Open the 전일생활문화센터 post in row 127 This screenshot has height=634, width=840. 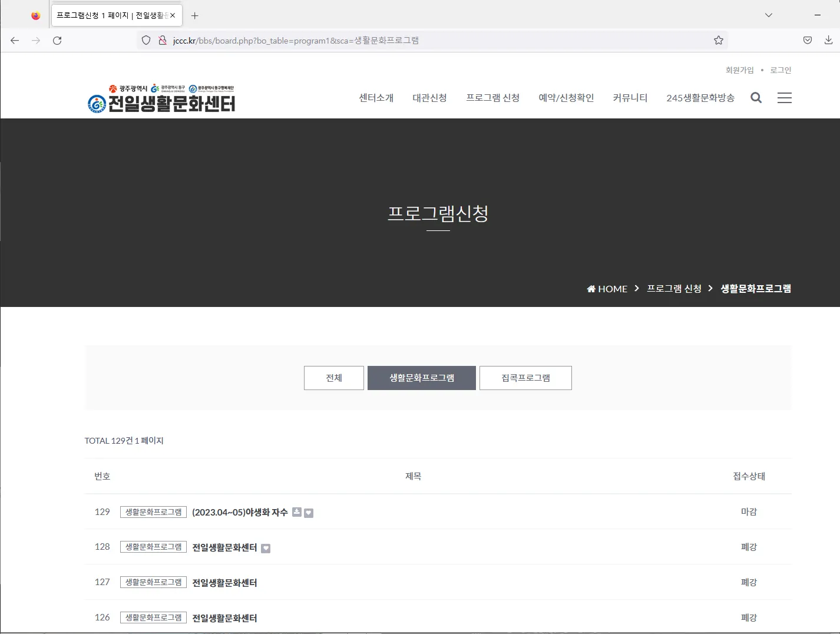tap(224, 583)
